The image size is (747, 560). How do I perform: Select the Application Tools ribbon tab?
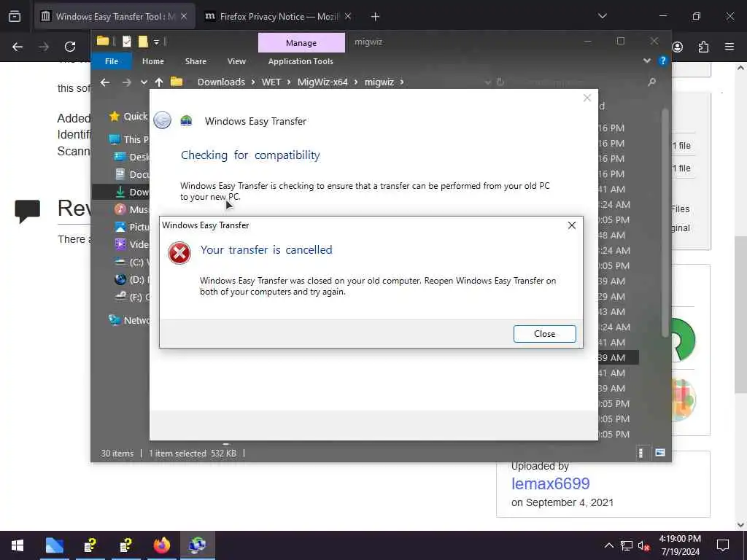point(300,61)
